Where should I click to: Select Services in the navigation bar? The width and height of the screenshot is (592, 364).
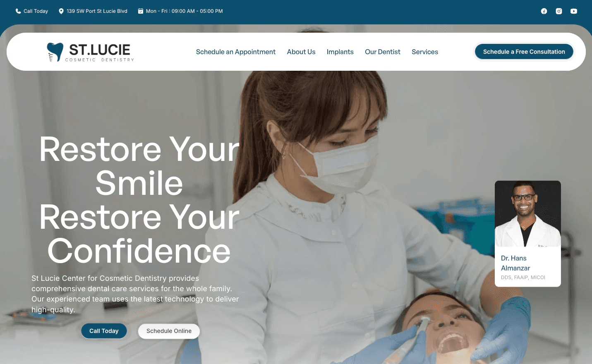tap(425, 52)
